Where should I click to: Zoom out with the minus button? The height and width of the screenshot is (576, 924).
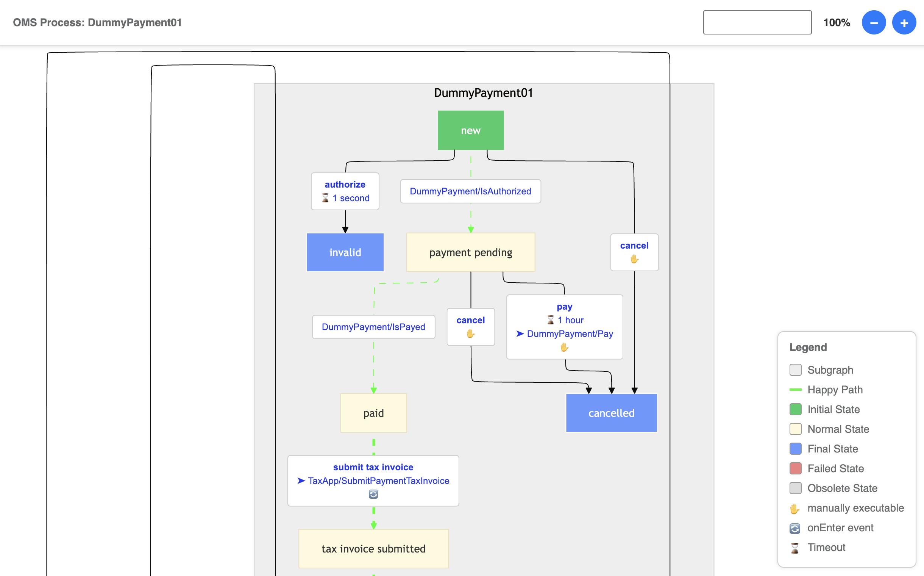[x=874, y=22]
